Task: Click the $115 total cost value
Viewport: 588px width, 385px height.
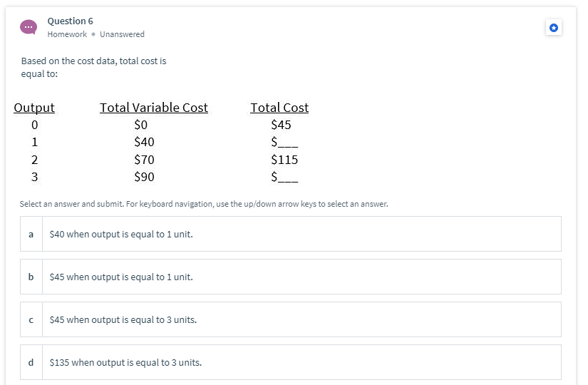Action: 284,160
